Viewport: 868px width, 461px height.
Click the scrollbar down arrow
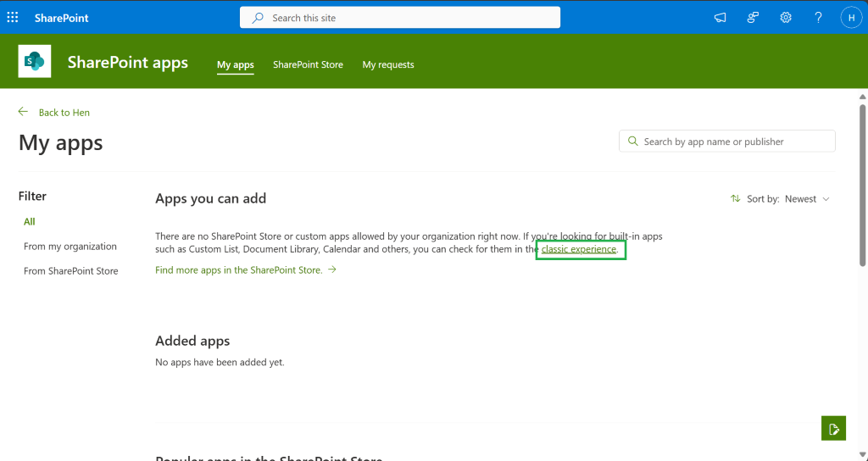tap(862, 455)
